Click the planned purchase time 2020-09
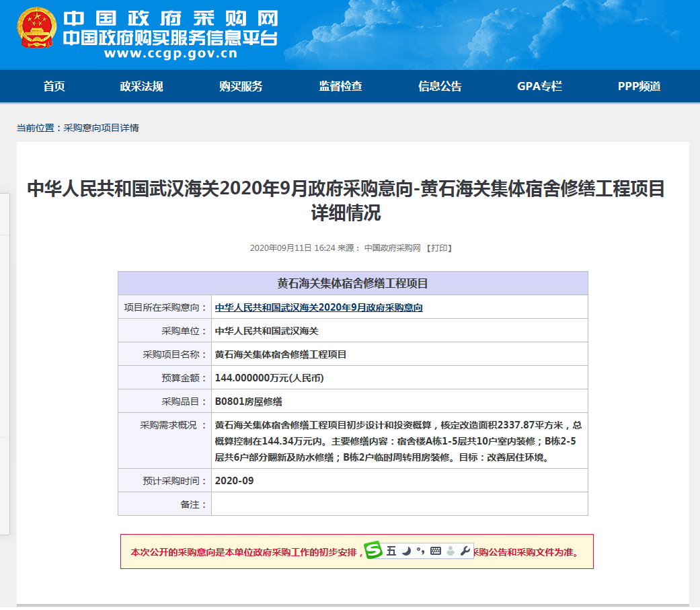Viewport: 700px width, 610px height. tap(235, 481)
